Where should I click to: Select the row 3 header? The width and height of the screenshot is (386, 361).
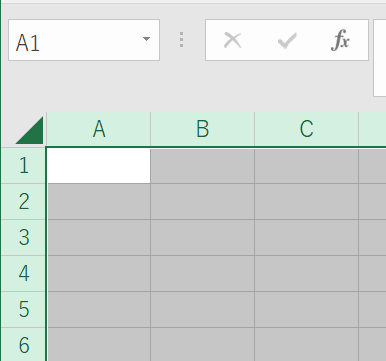(23, 237)
